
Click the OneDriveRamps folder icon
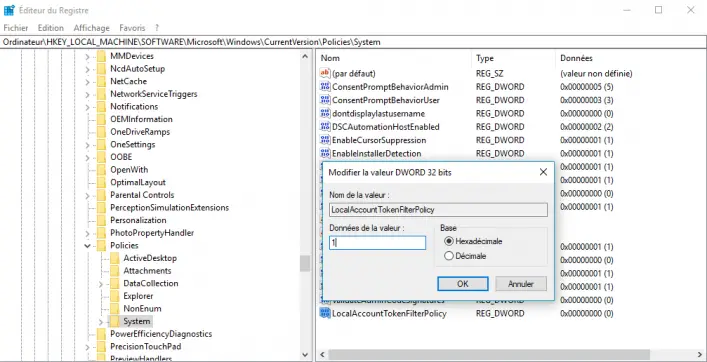coord(101,132)
